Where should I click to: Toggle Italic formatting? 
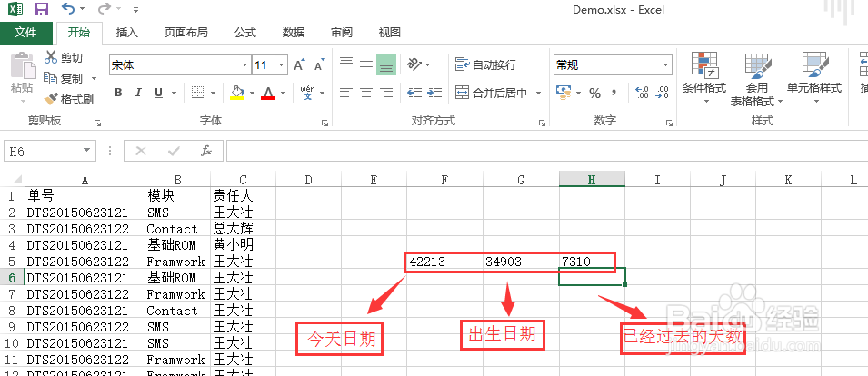click(x=138, y=93)
